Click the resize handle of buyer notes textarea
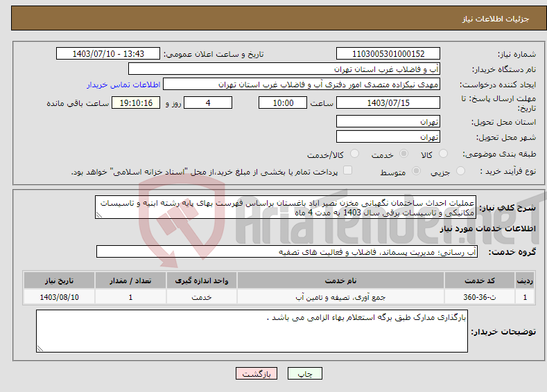The height and width of the screenshot is (392, 547). click(x=40, y=348)
